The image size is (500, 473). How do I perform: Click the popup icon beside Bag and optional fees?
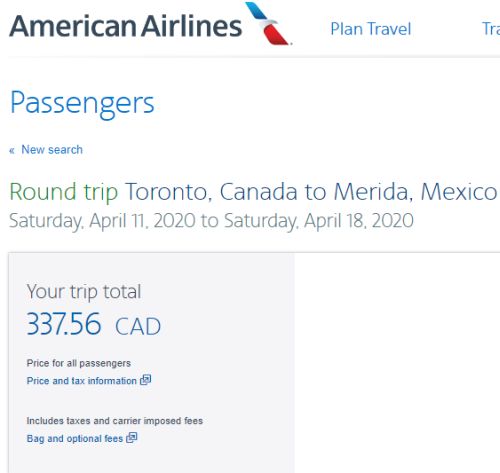coord(132,437)
